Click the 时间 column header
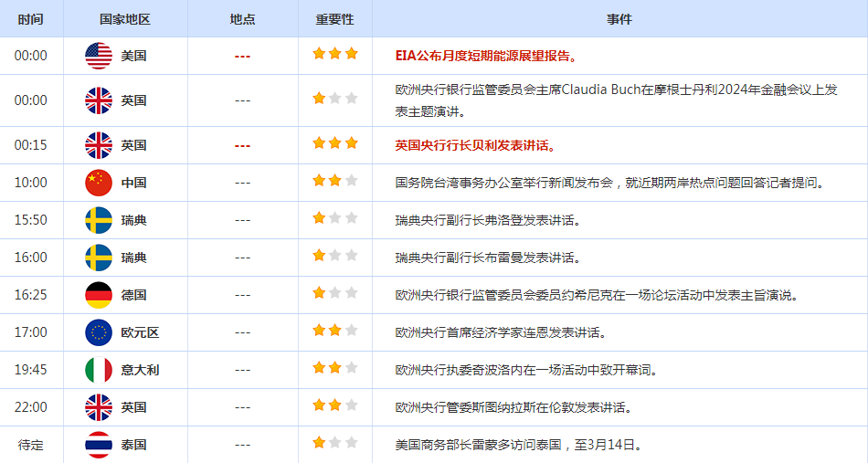 (x=30, y=19)
